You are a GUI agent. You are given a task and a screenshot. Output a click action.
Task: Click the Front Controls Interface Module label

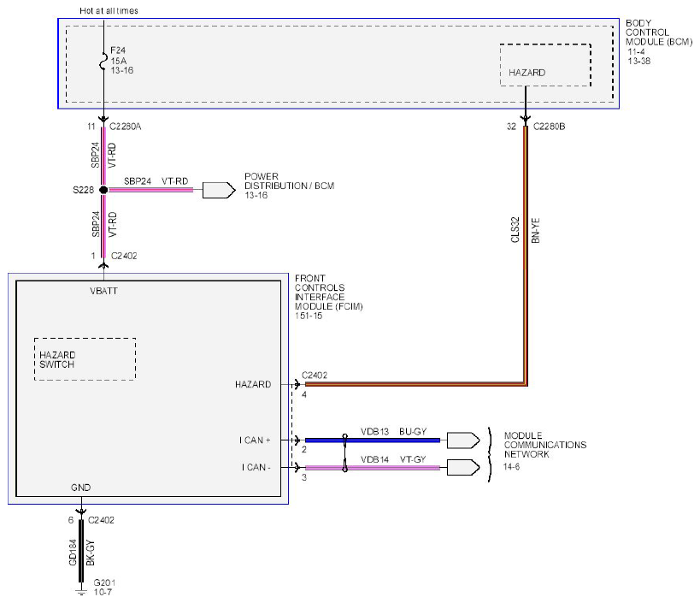(x=328, y=293)
